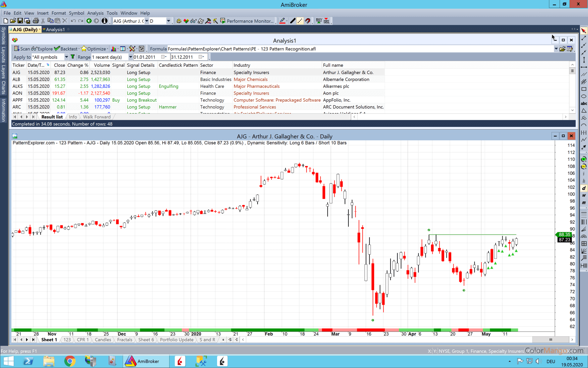Pick the abc text tool
This screenshot has width=588, height=368.
584,103
